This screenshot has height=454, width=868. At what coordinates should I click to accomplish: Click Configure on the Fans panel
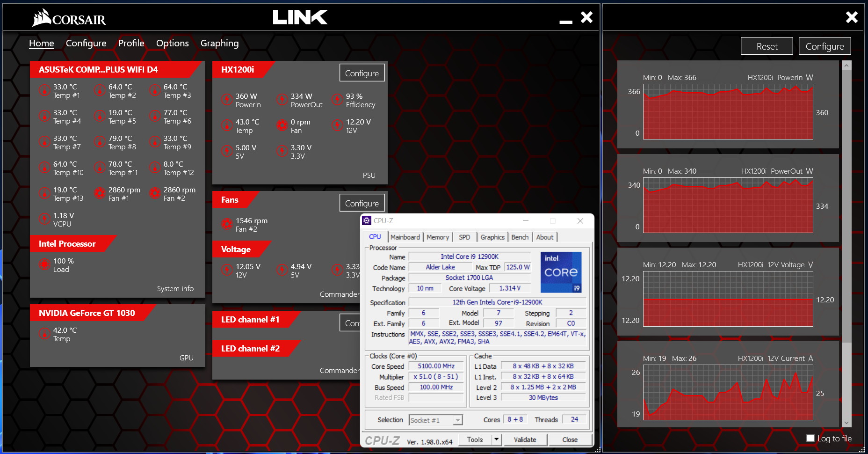[362, 203]
